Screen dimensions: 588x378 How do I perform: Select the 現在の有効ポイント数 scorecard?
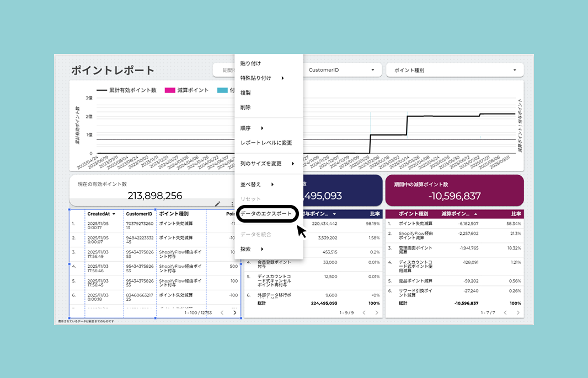(x=152, y=190)
